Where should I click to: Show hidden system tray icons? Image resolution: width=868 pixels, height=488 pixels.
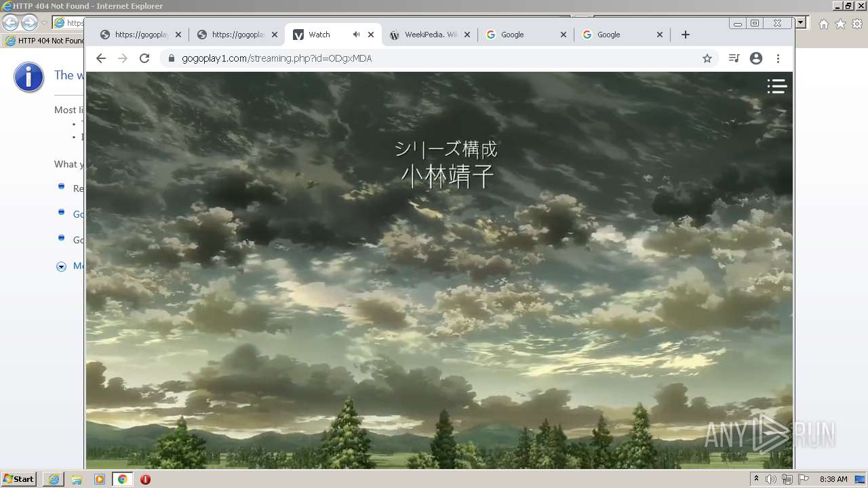coord(756,479)
